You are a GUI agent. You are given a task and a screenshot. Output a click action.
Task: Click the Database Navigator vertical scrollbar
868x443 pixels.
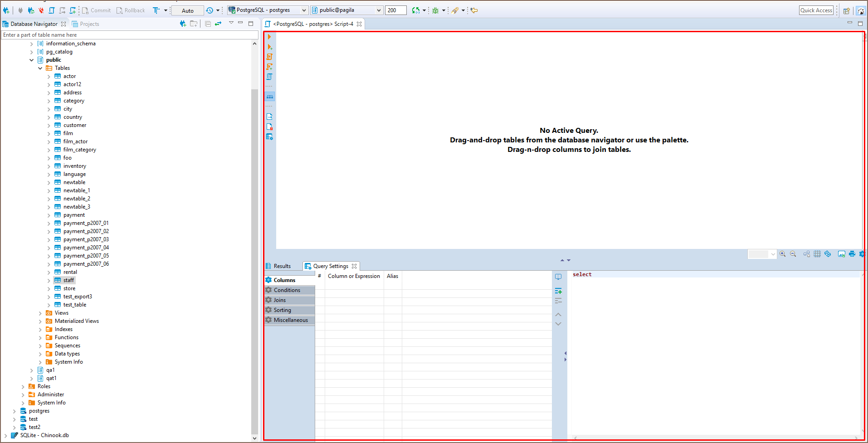click(254, 227)
